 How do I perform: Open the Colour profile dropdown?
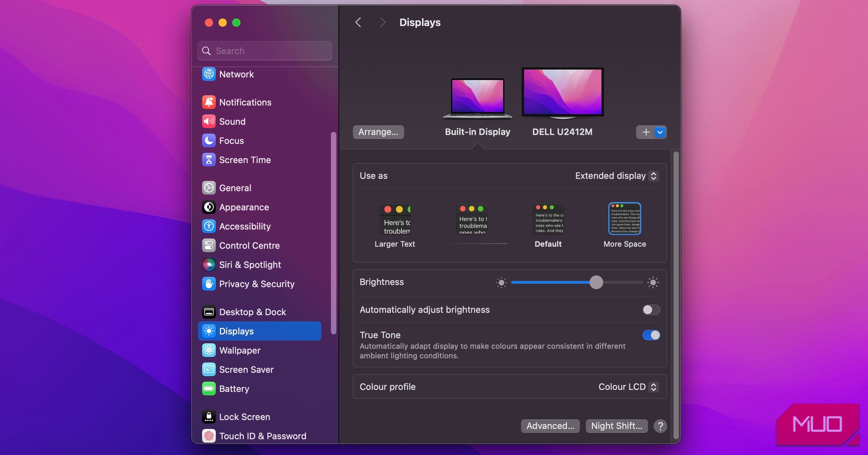pos(628,387)
